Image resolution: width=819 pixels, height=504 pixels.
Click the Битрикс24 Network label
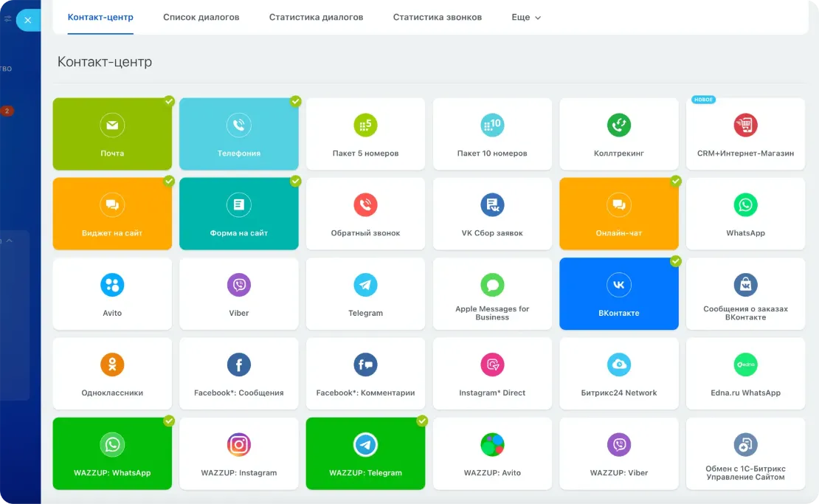(x=619, y=393)
